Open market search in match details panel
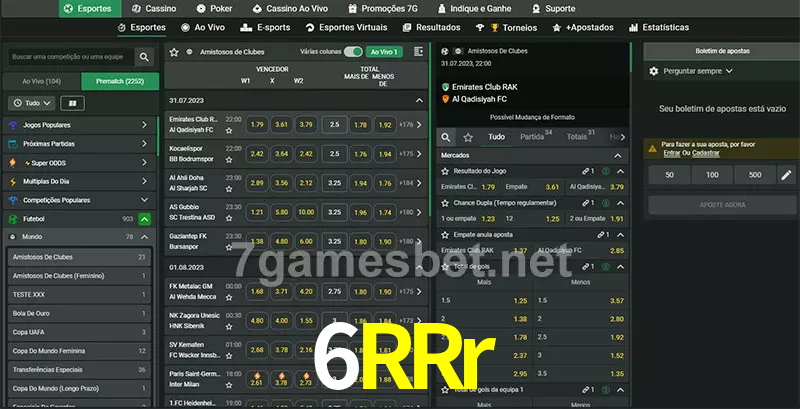The image size is (800, 409). click(x=447, y=136)
